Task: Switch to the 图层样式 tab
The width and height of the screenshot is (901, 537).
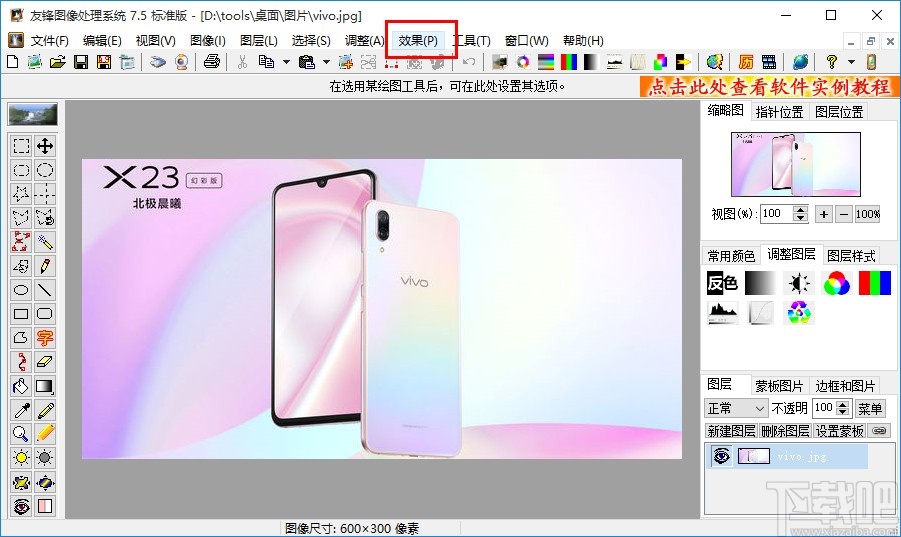Action: point(851,256)
